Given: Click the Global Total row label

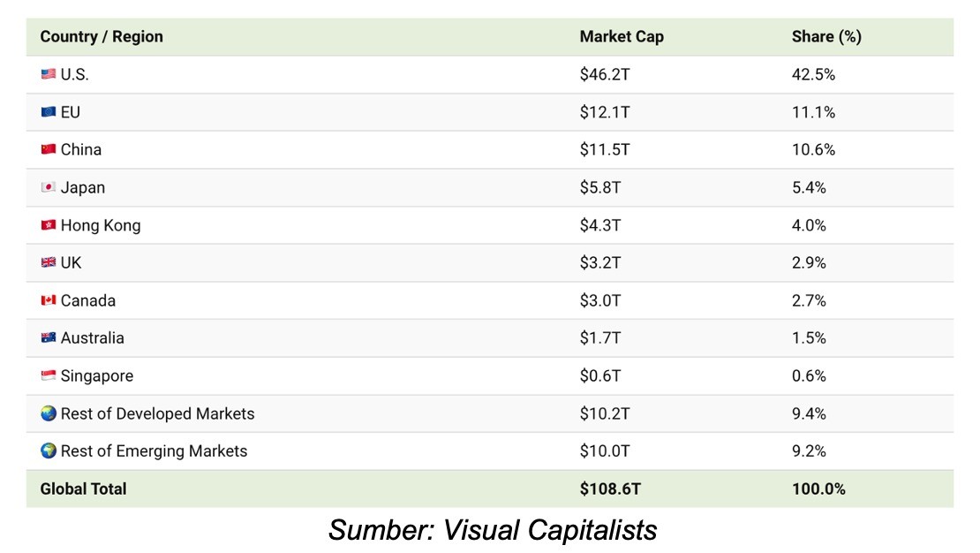Looking at the screenshot, I should pos(83,489).
